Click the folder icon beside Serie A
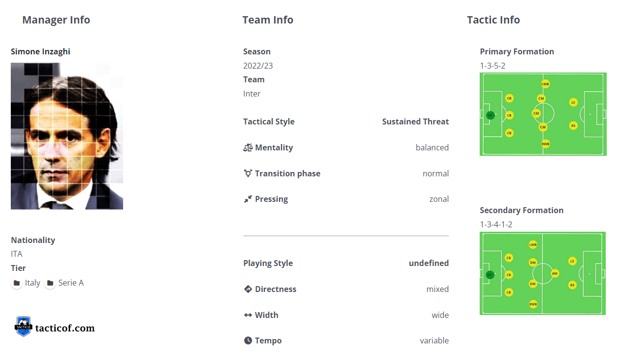618x364 pixels. point(50,283)
